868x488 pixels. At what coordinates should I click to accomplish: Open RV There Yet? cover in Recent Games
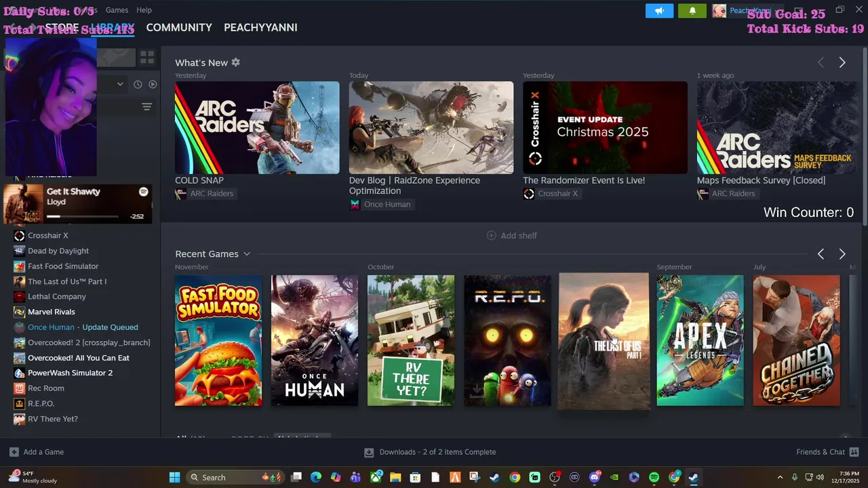click(x=411, y=340)
